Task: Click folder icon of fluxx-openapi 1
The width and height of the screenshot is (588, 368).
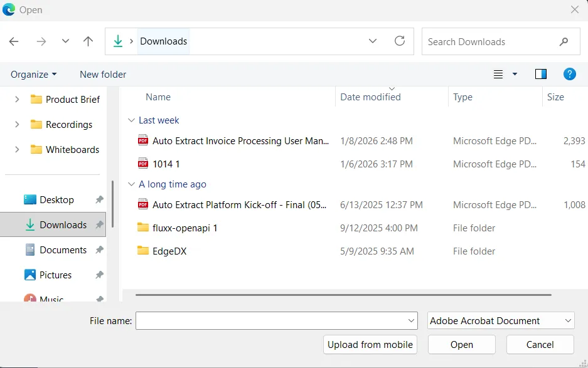Action: (x=143, y=227)
